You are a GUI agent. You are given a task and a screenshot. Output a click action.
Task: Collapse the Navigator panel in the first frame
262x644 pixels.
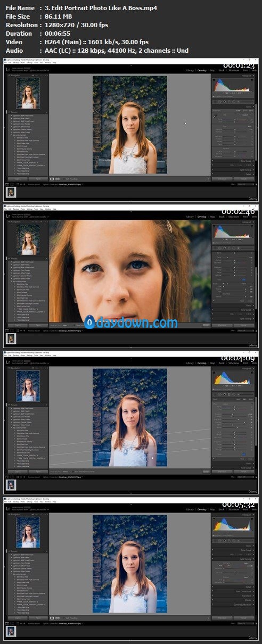click(10, 76)
